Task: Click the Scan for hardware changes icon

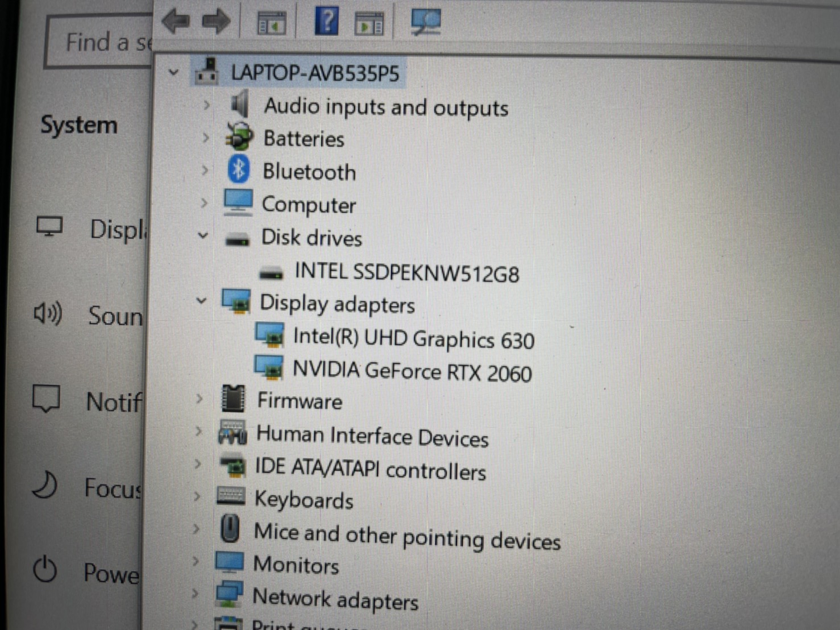Action: coord(426,22)
